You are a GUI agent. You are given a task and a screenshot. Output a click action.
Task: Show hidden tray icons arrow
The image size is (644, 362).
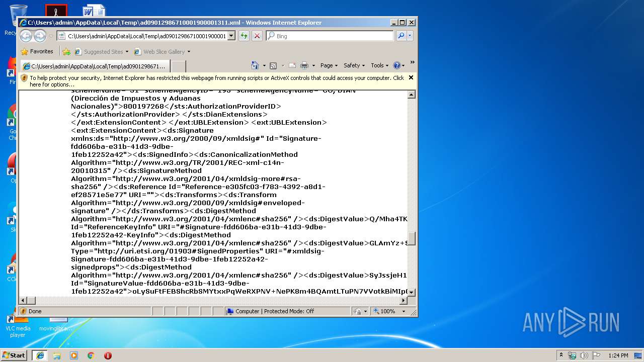tap(561, 355)
